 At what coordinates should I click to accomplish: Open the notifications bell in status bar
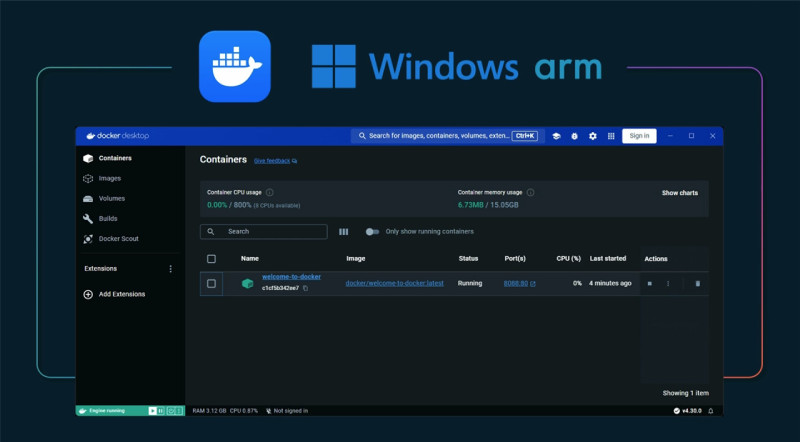pos(711,411)
